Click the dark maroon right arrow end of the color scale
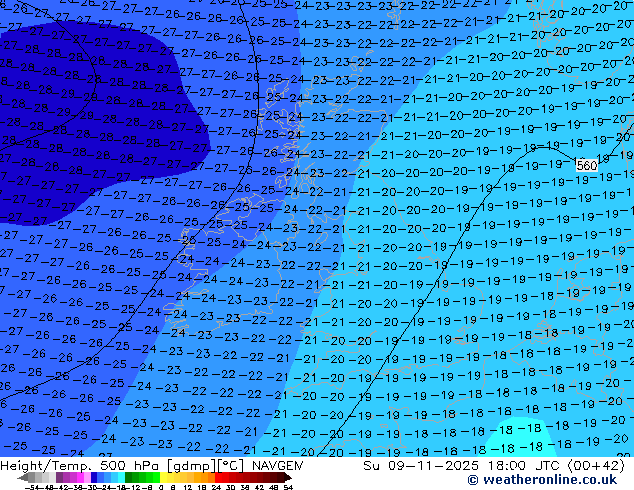634x490 pixels. [288, 478]
